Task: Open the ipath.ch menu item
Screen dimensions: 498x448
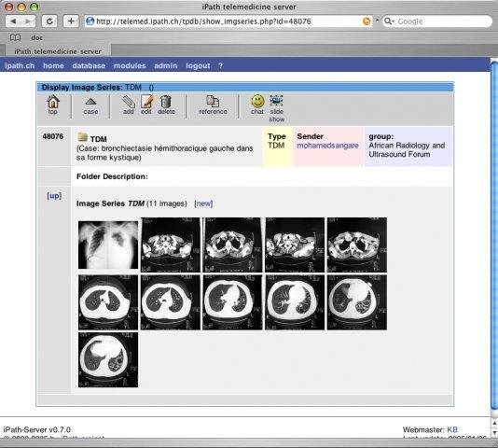Action: (20, 66)
